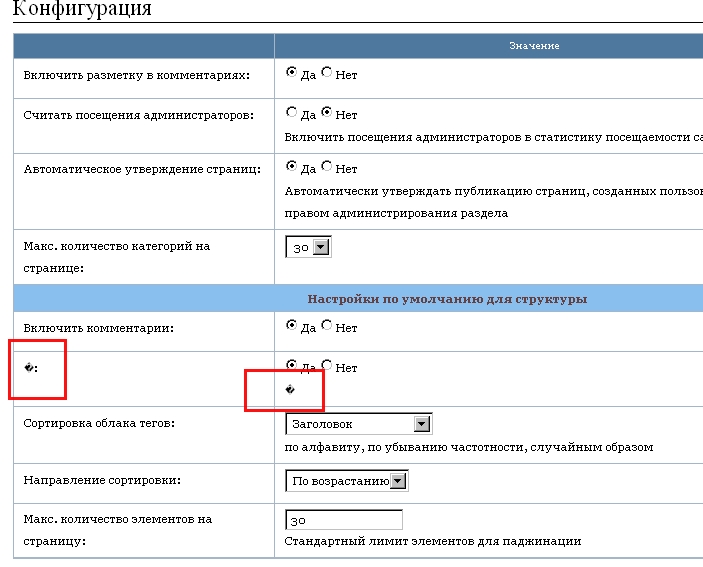Disable Автоматическое утверждение страниц with Нет
The height and width of the screenshot is (567, 703).
click(327, 167)
